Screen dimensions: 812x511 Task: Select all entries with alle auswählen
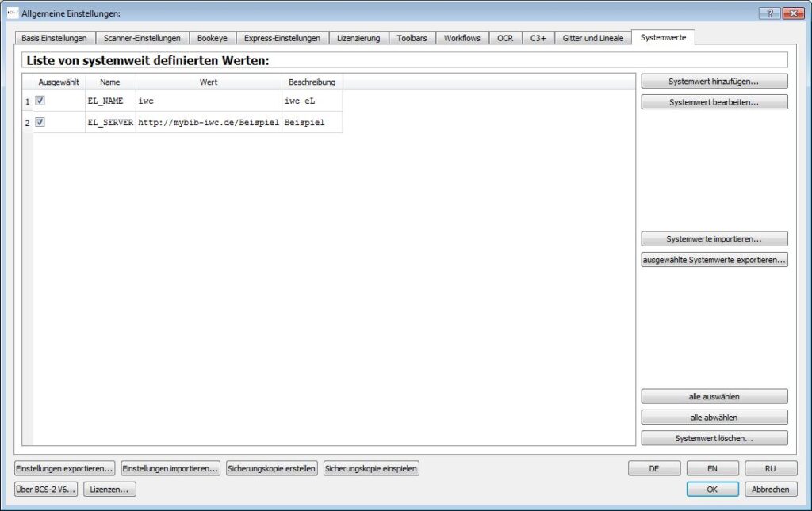tap(714, 396)
